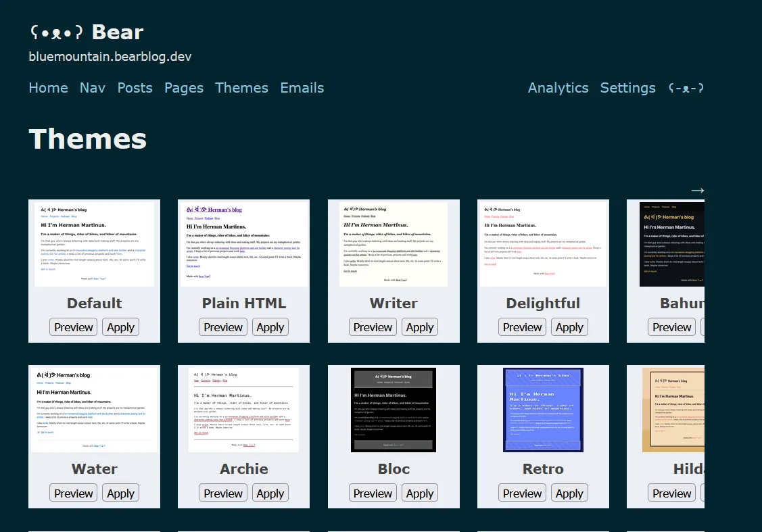Open the Settings page
The width and height of the screenshot is (762, 532).
[x=627, y=88]
